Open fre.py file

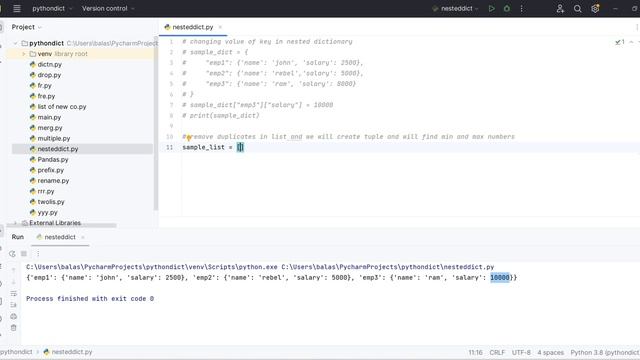coord(46,96)
